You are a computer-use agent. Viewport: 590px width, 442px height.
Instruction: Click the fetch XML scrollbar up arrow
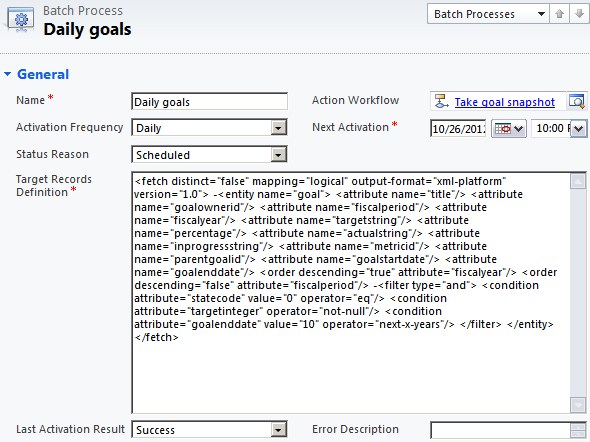(578, 182)
